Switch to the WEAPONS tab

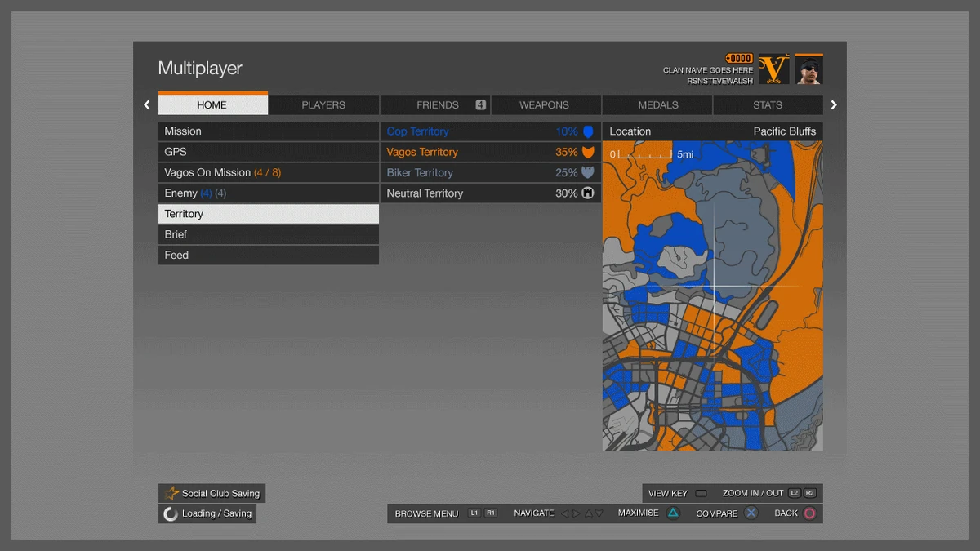[546, 104]
